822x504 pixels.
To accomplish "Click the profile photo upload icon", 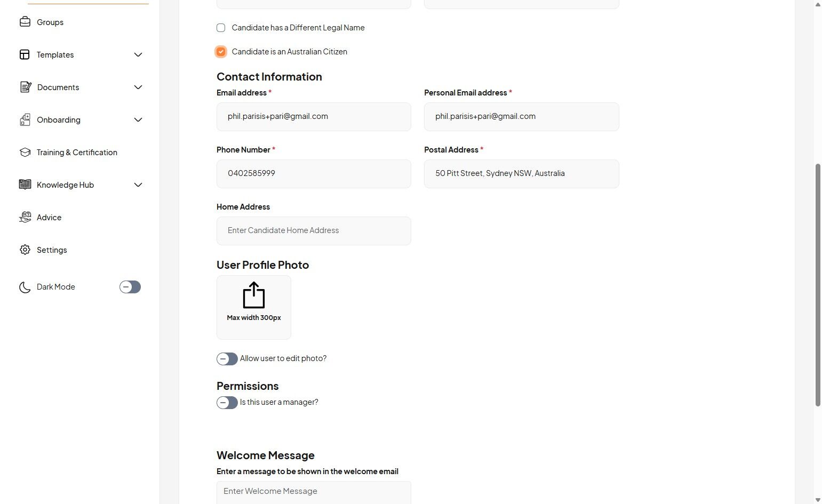I will click(x=254, y=296).
